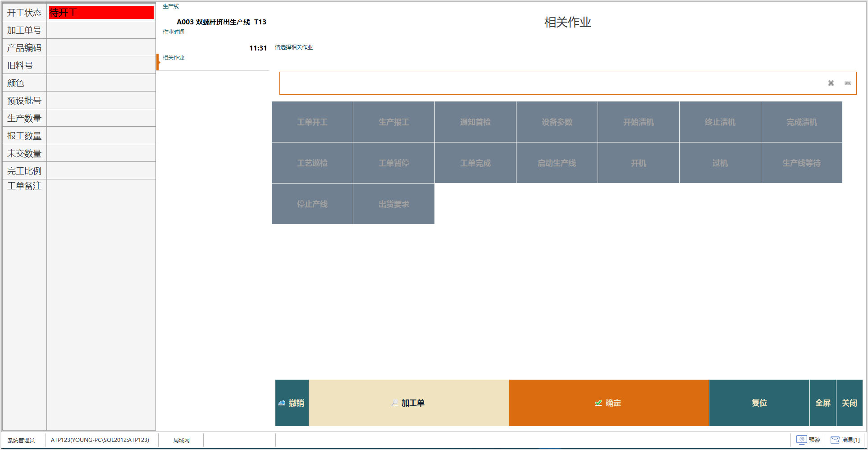The height and width of the screenshot is (450, 868).
Task: Select the 开始清机 tile
Action: pyautogui.click(x=638, y=122)
